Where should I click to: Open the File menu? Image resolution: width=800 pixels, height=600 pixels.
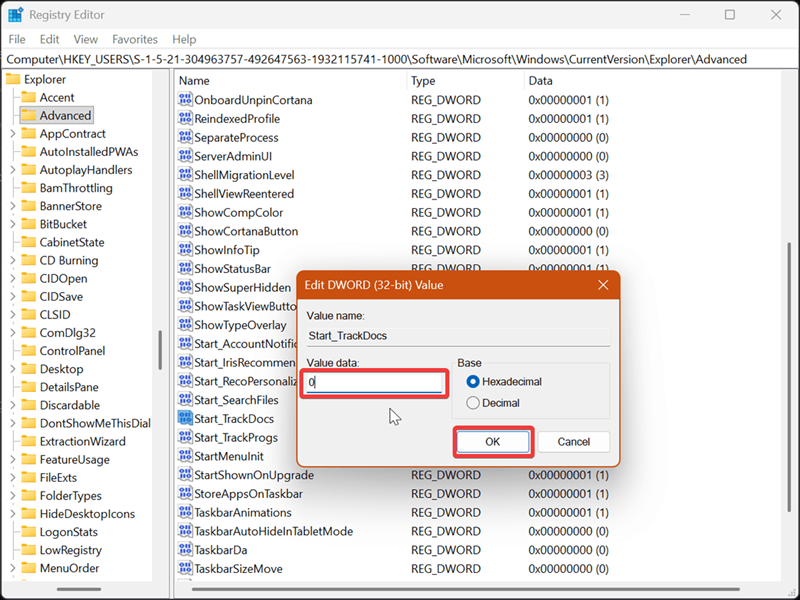17,39
